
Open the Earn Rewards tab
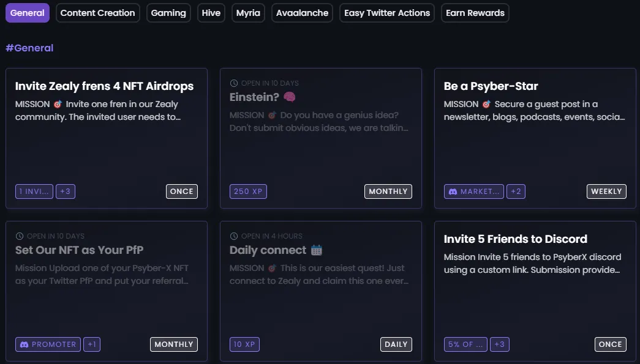(475, 13)
